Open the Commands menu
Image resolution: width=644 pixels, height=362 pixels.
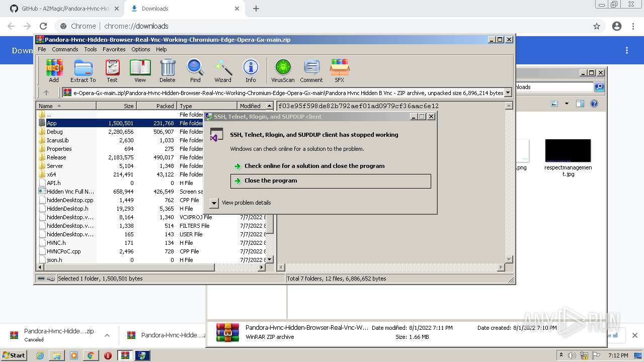(65, 49)
